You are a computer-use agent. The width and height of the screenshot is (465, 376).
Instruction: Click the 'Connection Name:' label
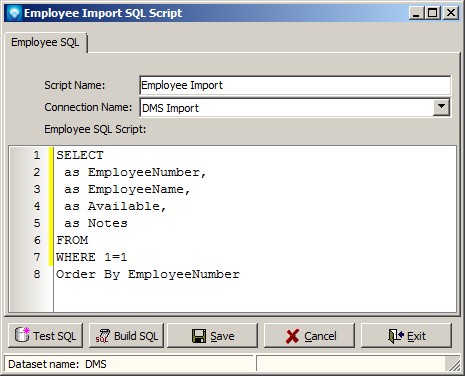point(88,107)
